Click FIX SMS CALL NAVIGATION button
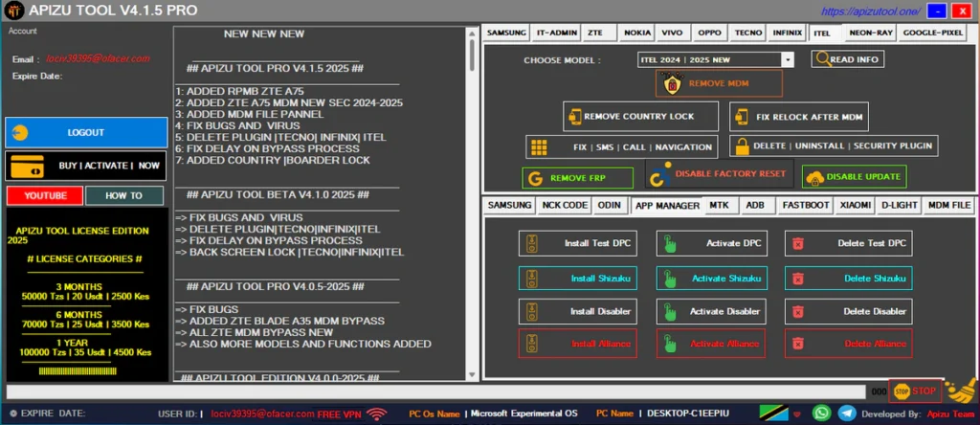980x425 pixels. [622, 146]
